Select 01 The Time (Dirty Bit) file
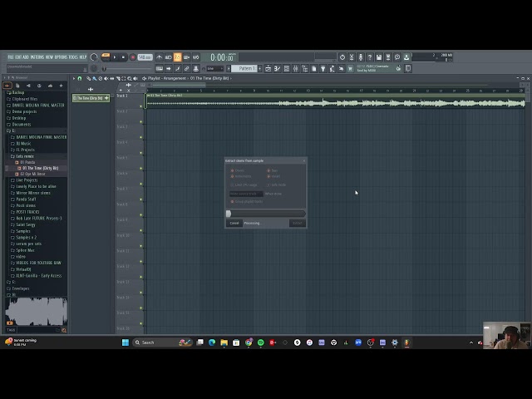This screenshot has height=399, width=532. [x=37, y=168]
